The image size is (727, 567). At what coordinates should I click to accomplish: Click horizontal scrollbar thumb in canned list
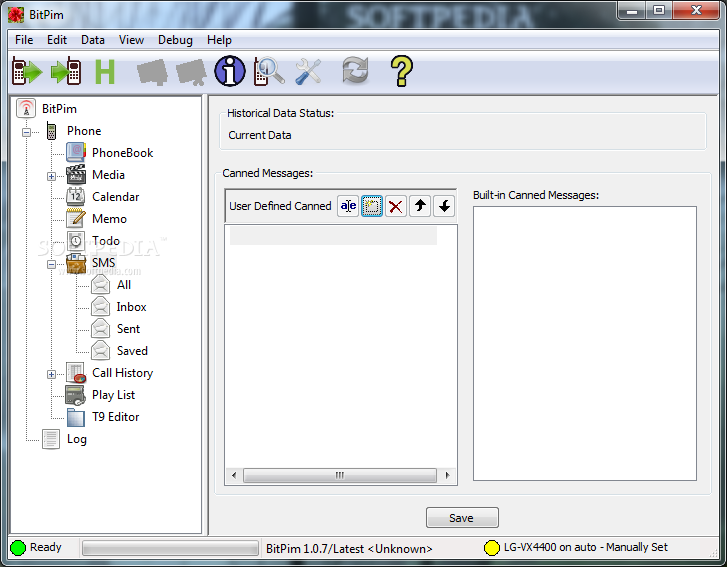(x=339, y=475)
